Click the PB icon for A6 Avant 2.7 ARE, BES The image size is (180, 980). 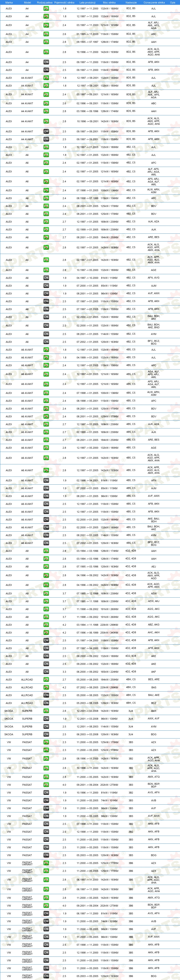(x=46, y=440)
